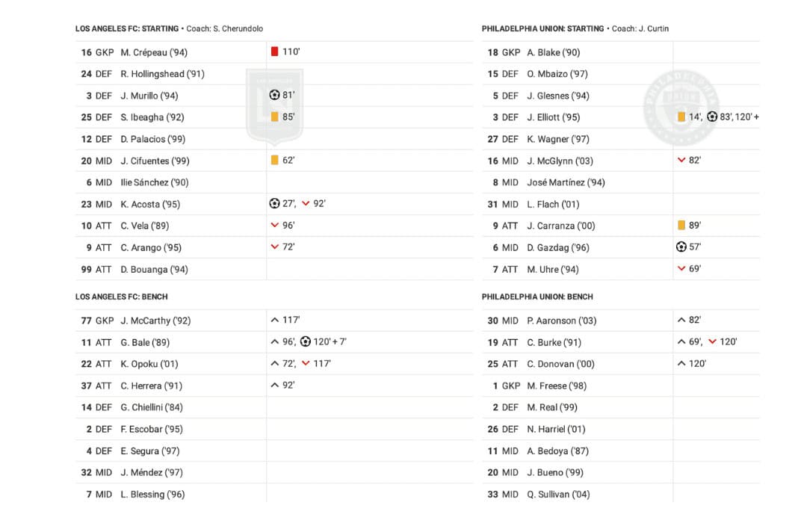This screenshot has width=798, height=532.
Task: Click the Los Angeles FC crest watermark
Action: [274, 106]
